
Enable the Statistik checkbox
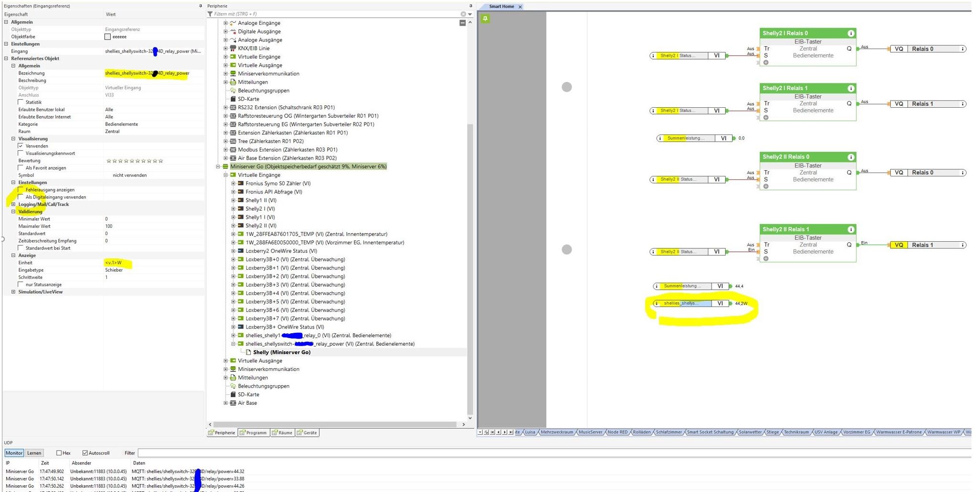[21, 102]
